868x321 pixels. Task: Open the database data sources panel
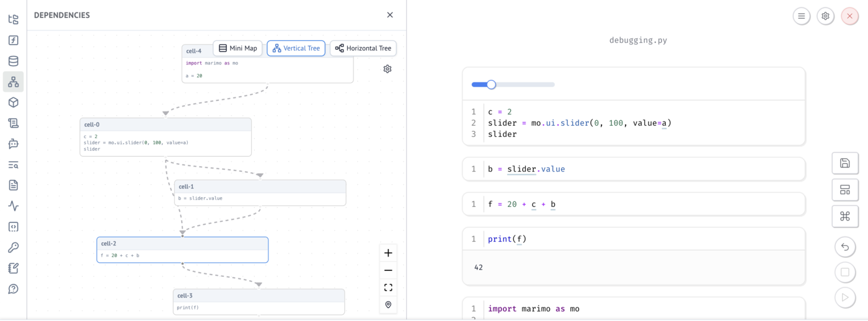13,61
